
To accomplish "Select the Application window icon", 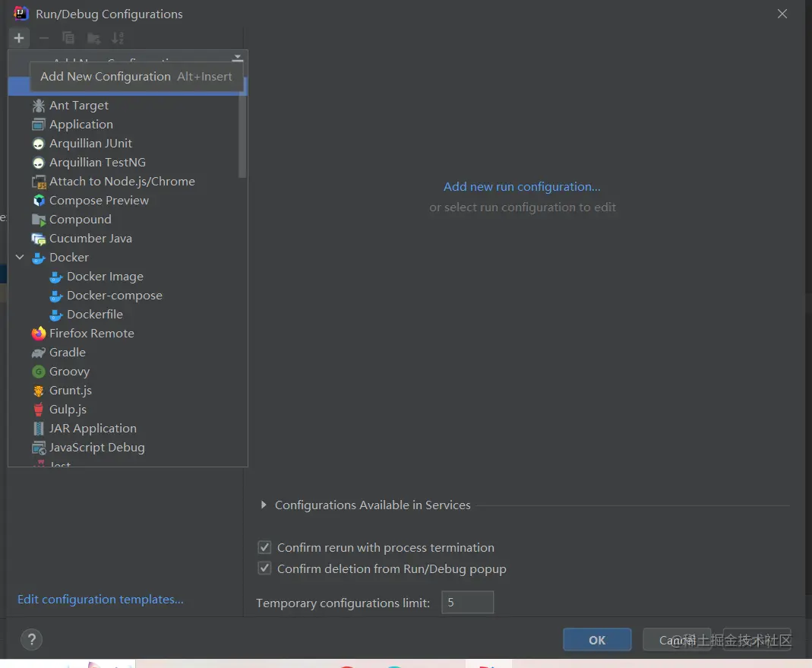I will click(38, 125).
